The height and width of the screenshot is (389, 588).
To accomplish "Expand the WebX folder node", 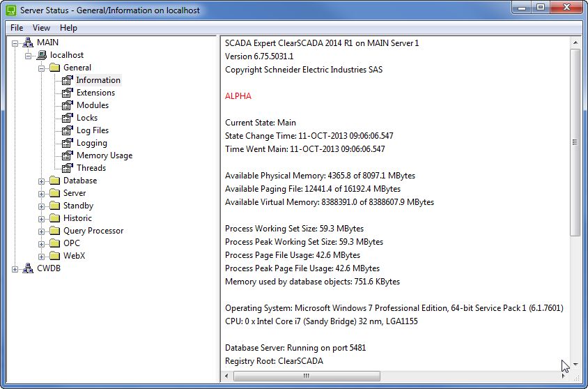I will click(x=41, y=257).
